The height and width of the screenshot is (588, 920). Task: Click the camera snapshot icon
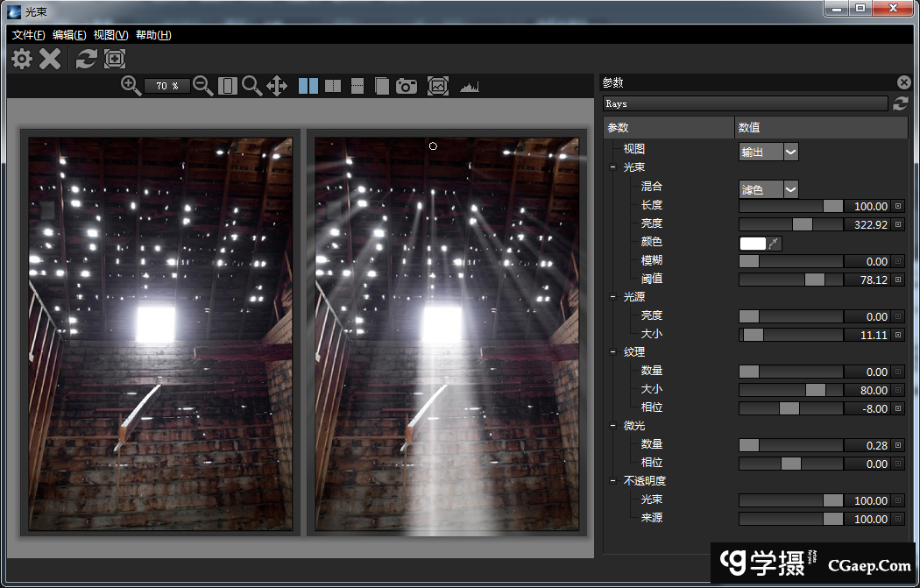(407, 86)
